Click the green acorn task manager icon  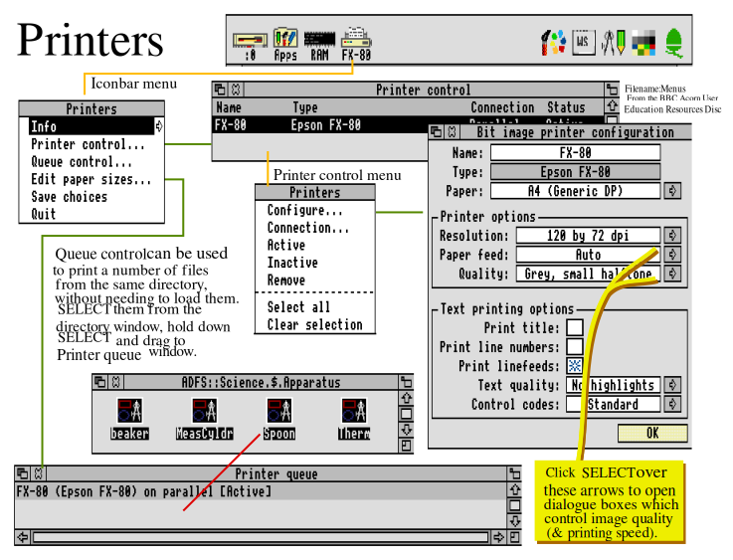click(x=673, y=43)
